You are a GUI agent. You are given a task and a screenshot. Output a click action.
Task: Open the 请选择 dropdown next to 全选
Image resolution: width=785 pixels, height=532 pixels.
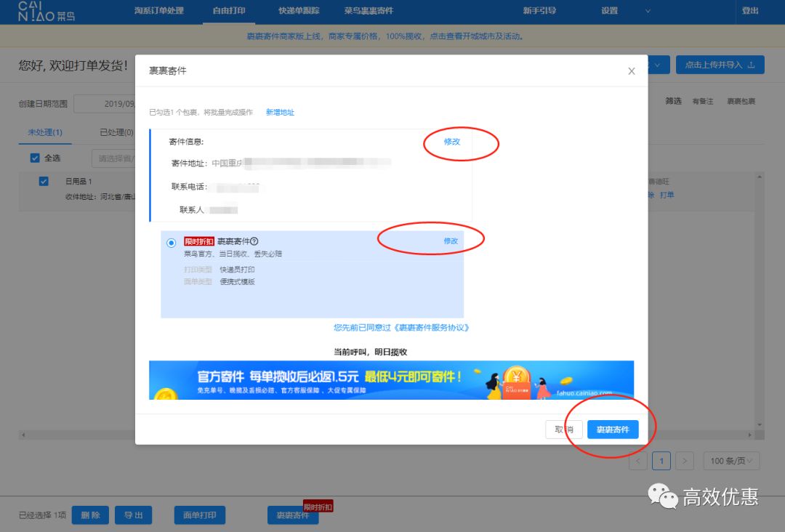113,158
